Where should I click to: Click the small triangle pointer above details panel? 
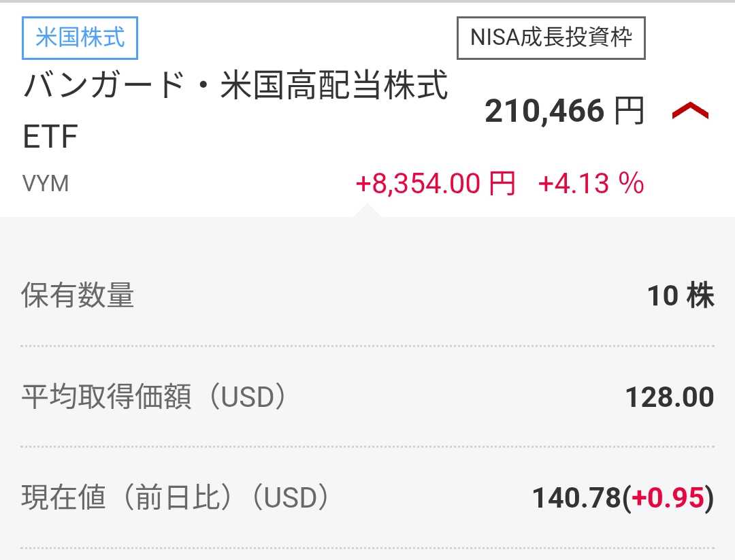(x=367, y=211)
